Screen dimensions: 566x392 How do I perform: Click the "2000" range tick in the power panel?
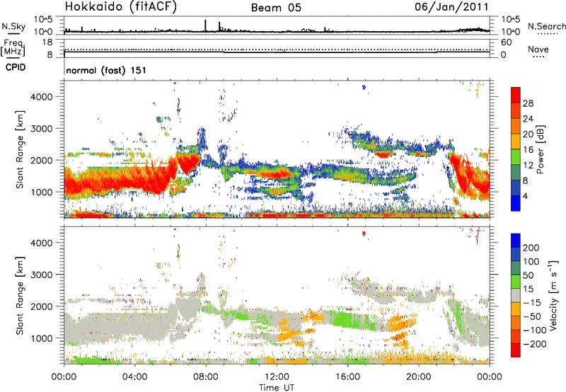(41, 160)
